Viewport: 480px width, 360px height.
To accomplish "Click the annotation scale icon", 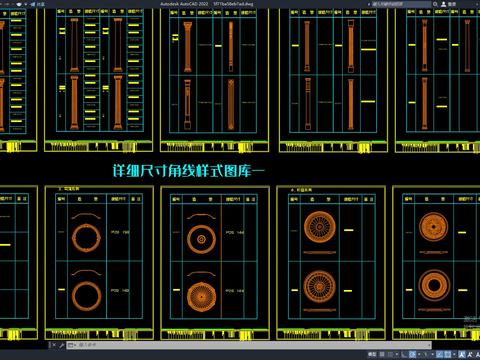I will point(478,354).
